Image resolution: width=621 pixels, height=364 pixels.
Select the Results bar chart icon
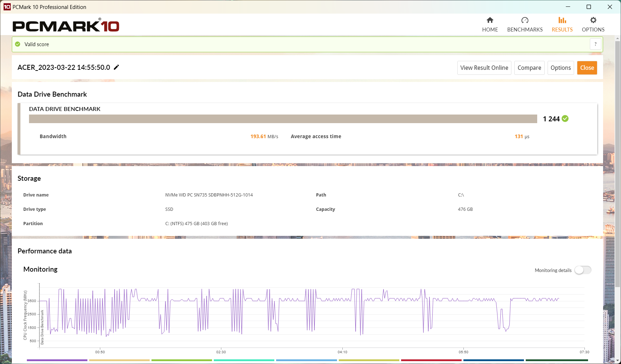coord(562,20)
